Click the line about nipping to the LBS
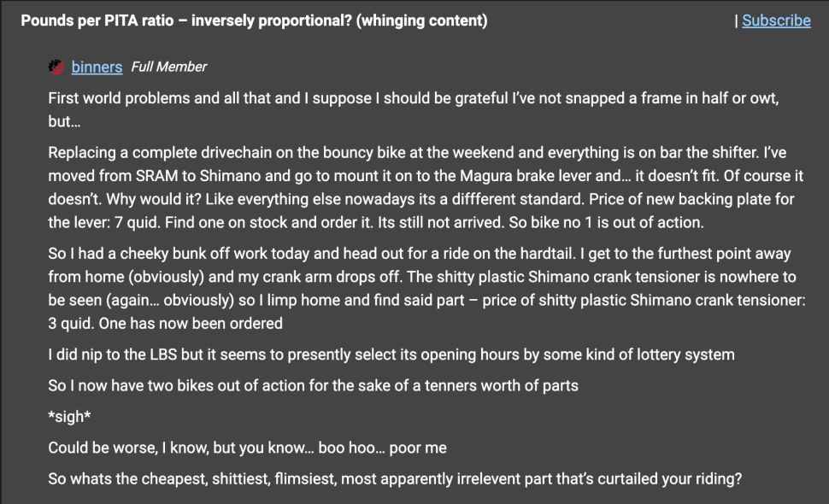 [x=391, y=355]
